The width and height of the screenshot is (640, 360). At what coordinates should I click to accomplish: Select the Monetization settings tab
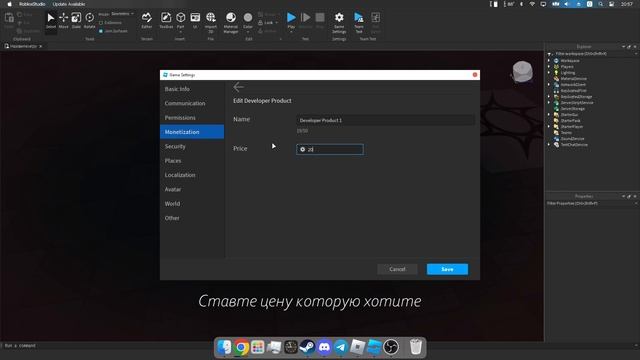click(x=192, y=132)
